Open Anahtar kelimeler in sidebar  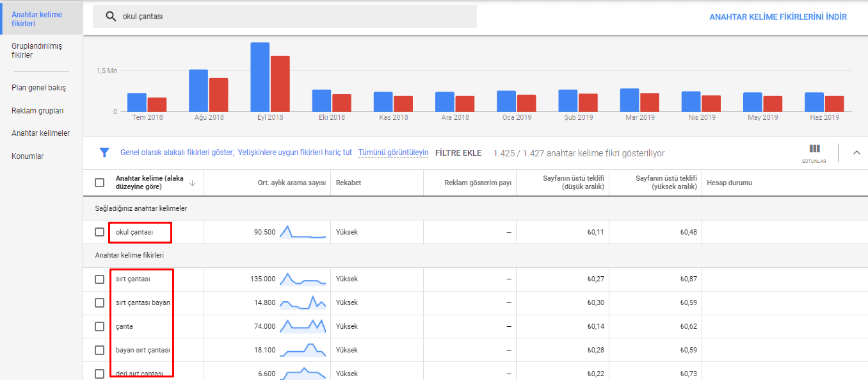(x=40, y=133)
